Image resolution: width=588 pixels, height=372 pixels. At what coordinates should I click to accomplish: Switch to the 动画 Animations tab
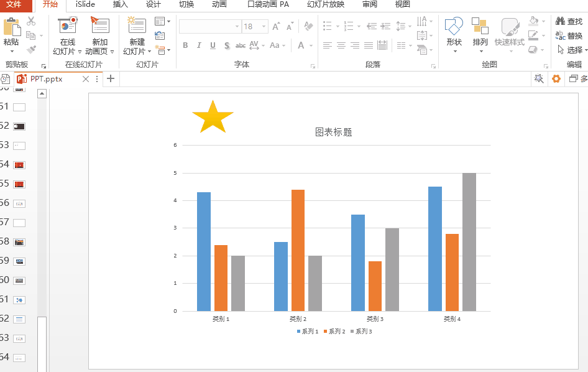click(x=219, y=4)
